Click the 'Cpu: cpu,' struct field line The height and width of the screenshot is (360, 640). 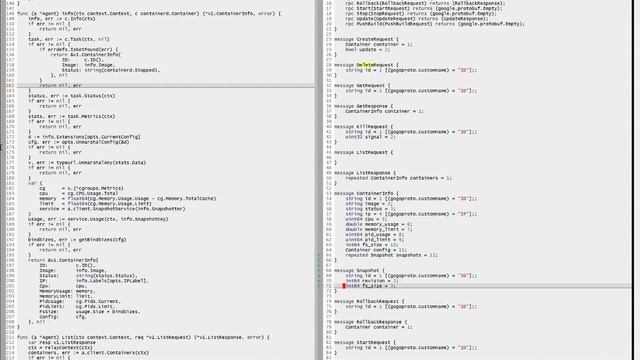click(x=63, y=286)
